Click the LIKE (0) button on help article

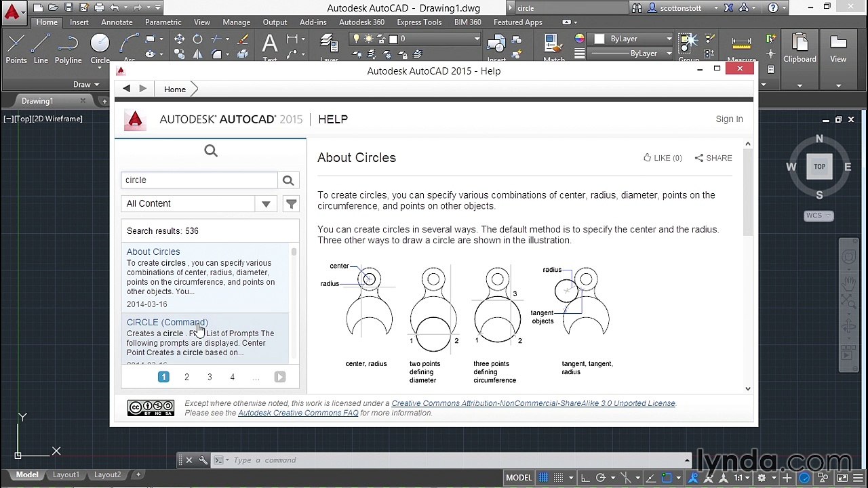click(x=663, y=158)
